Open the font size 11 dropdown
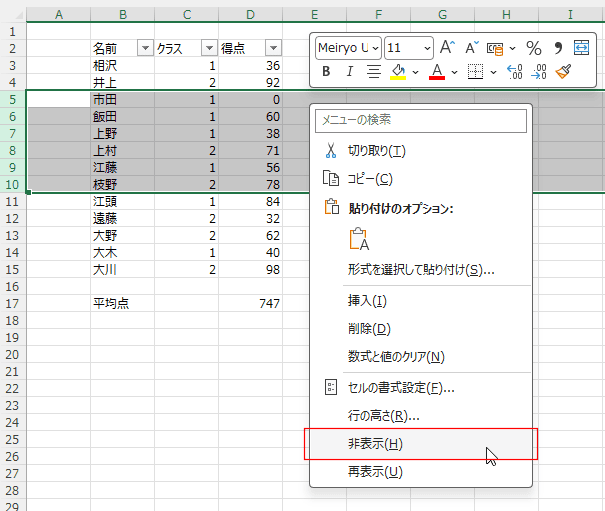 pos(427,49)
